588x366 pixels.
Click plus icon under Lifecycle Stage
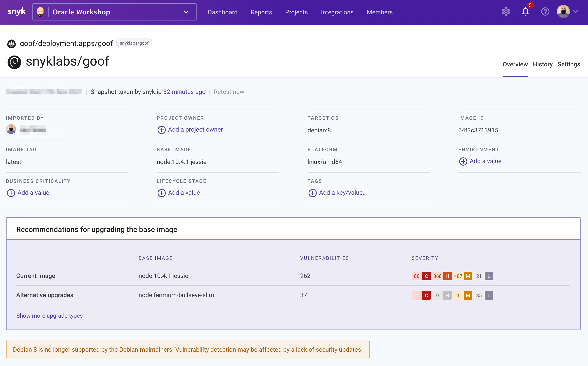162,193
